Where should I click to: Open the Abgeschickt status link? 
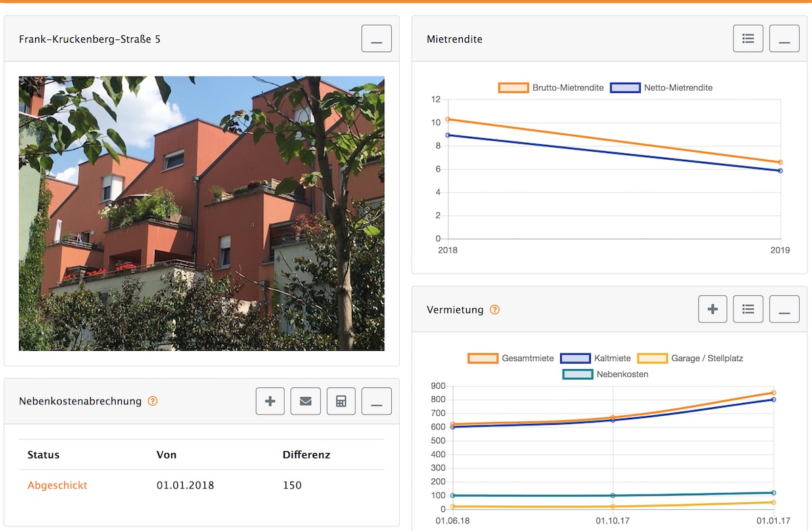[x=58, y=485]
